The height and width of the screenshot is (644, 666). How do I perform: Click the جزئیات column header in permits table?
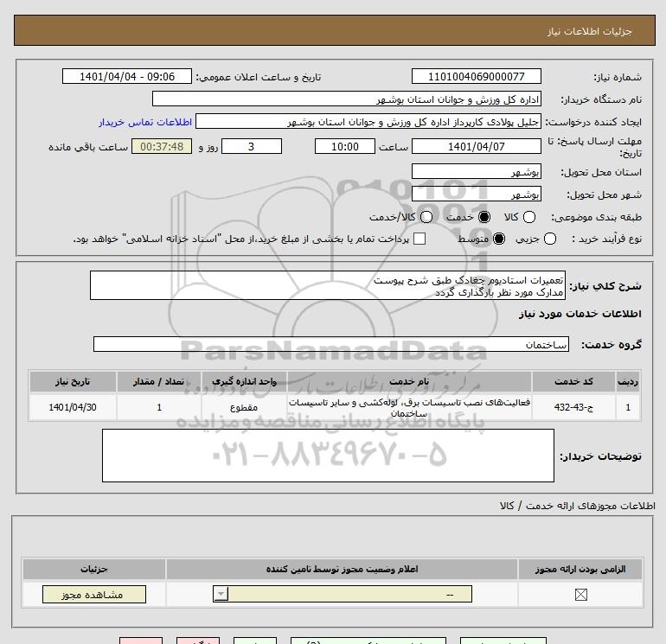pyautogui.click(x=94, y=569)
